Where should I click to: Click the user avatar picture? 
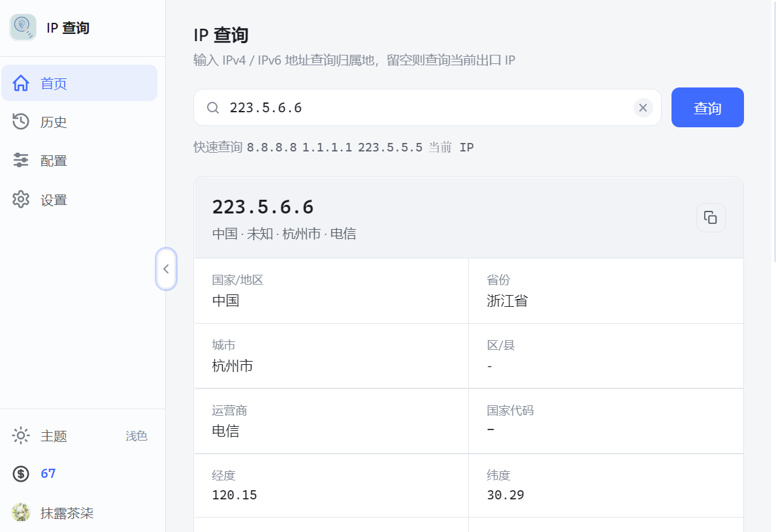(21, 512)
